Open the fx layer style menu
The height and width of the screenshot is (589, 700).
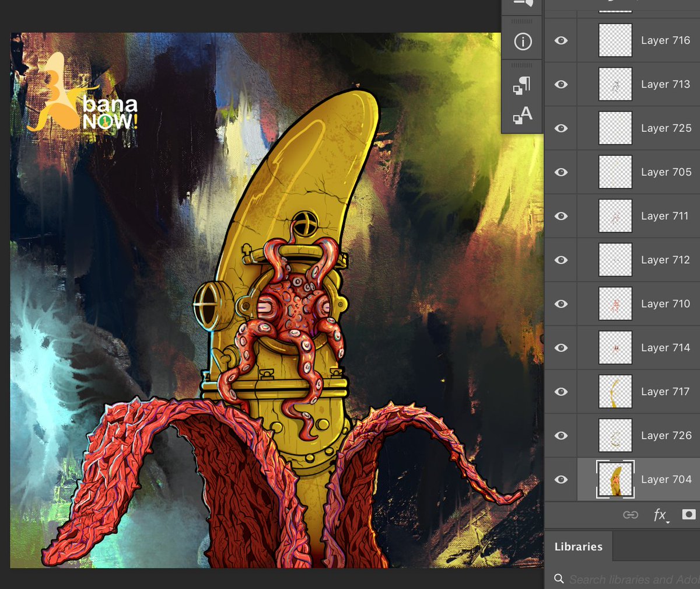[x=660, y=515]
